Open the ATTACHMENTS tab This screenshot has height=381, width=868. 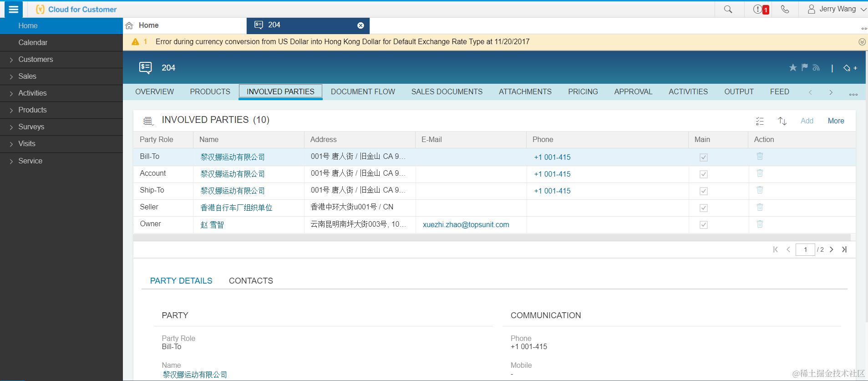(x=525, y=91)
